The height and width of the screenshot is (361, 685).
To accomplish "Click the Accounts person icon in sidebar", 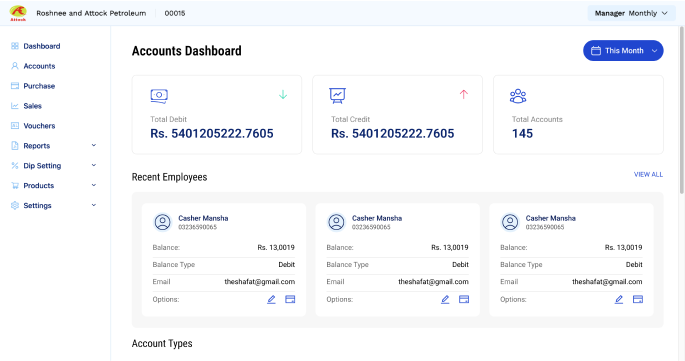I will pyautogui.click(x=15, y=66).
